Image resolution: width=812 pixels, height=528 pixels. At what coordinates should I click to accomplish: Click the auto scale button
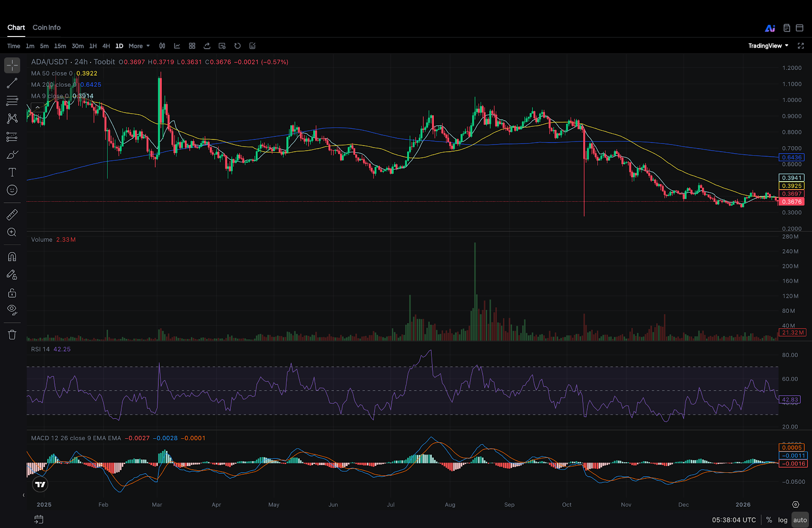tap(800, 520)
